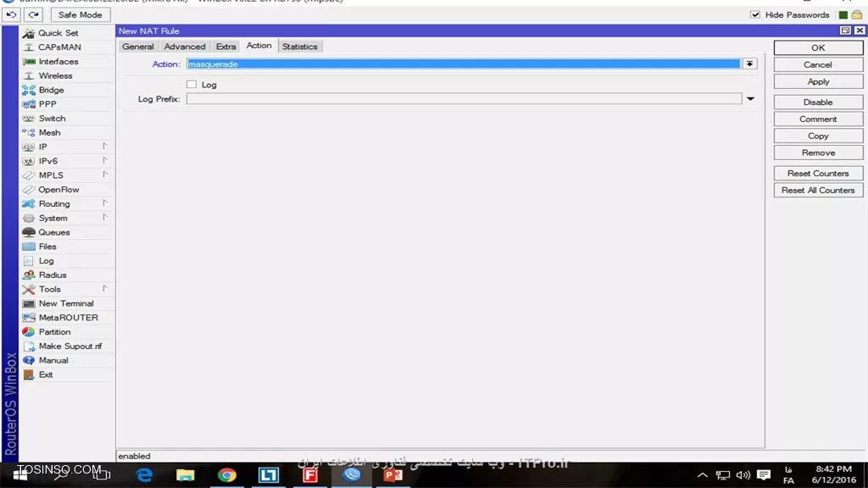This screenshot has height=488, width=868.
Task: Click the Make Supout.rif icon
Action: coord(29,347)
